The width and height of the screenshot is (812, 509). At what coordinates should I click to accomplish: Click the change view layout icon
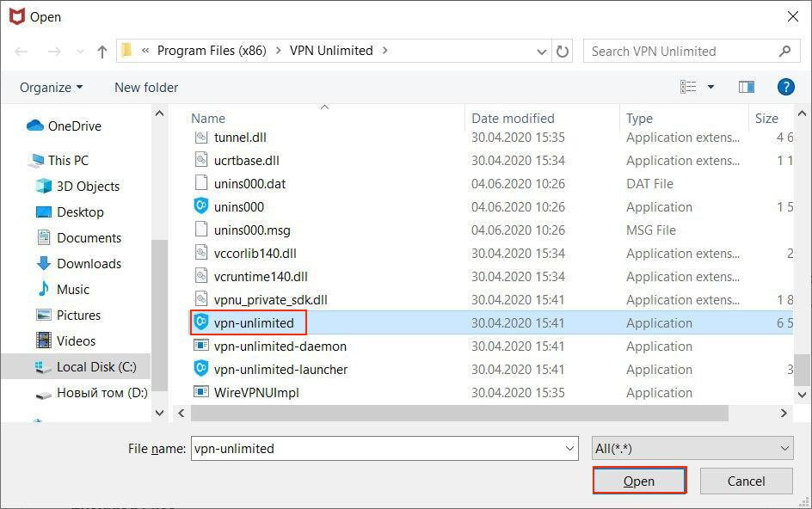tap(688, 87)
